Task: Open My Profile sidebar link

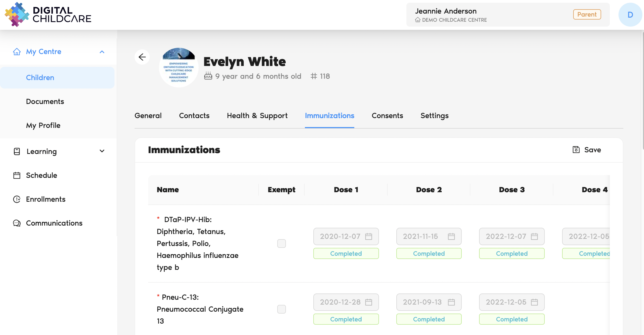Action: point(43,125)
